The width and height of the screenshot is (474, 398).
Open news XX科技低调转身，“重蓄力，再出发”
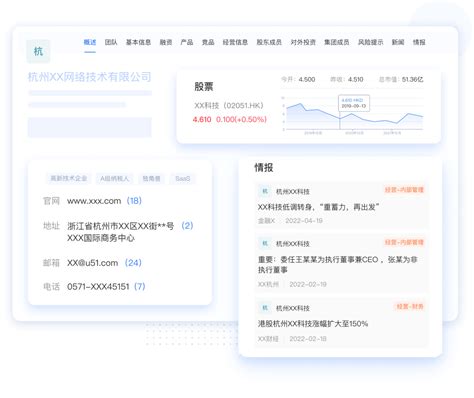319,207
